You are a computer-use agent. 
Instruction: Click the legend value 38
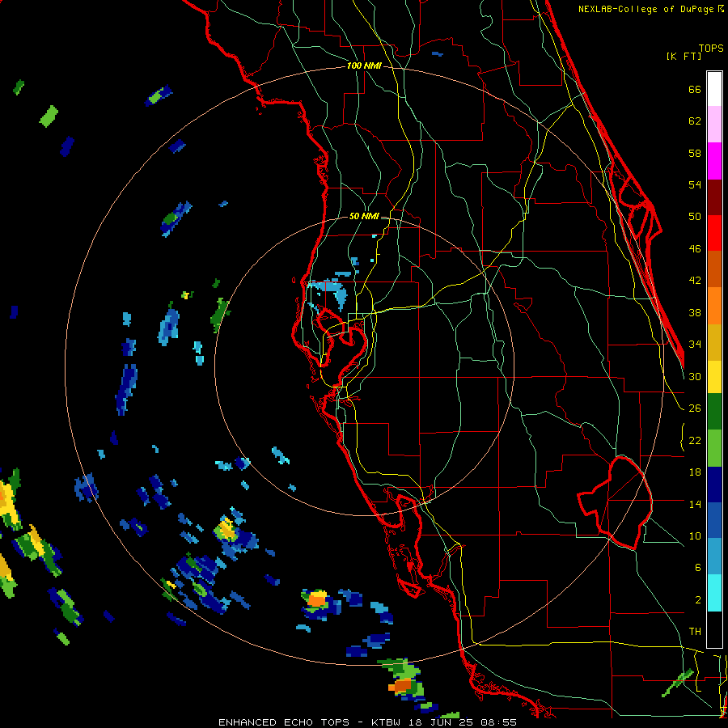[695, 312]
